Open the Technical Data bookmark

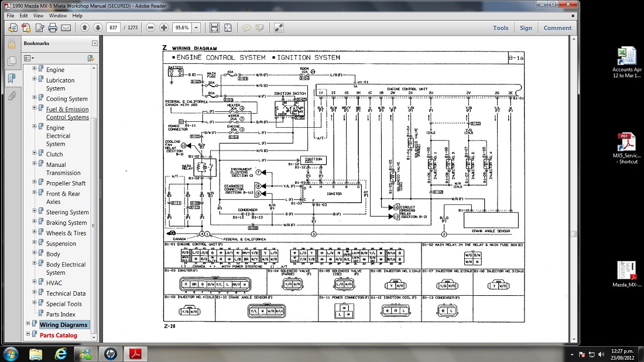[66, 293]
